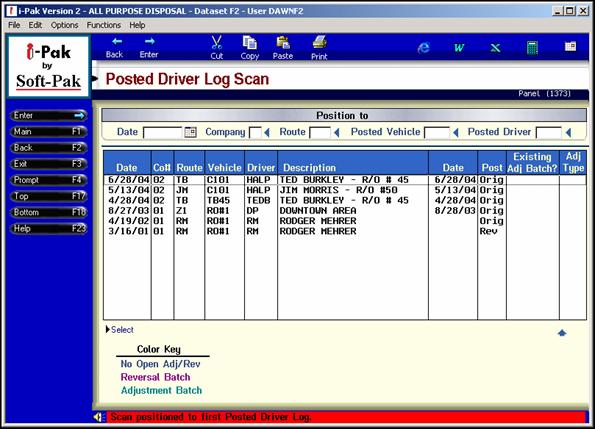Click the Copy toolbar icon
The image size is (595, 429).
(249, 42)
